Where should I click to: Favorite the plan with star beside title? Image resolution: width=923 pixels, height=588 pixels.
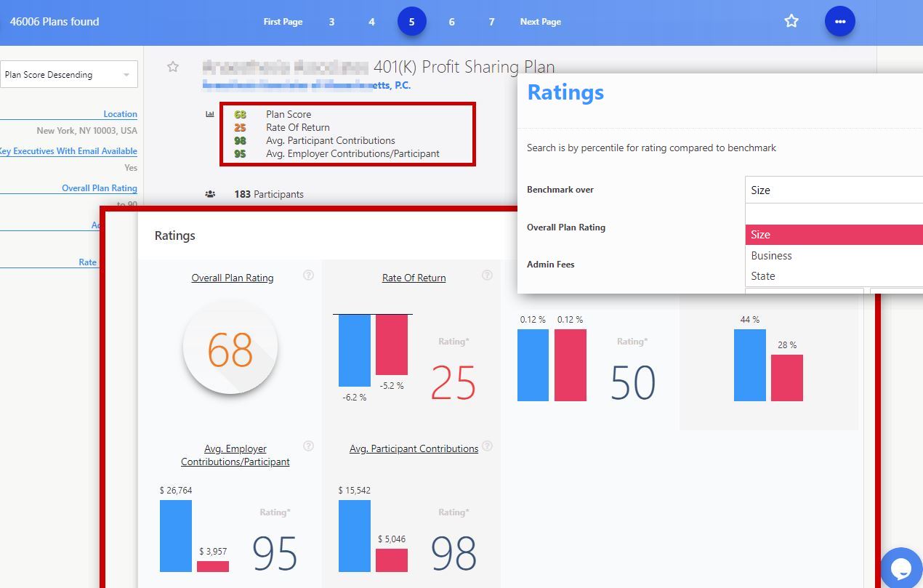173,67
